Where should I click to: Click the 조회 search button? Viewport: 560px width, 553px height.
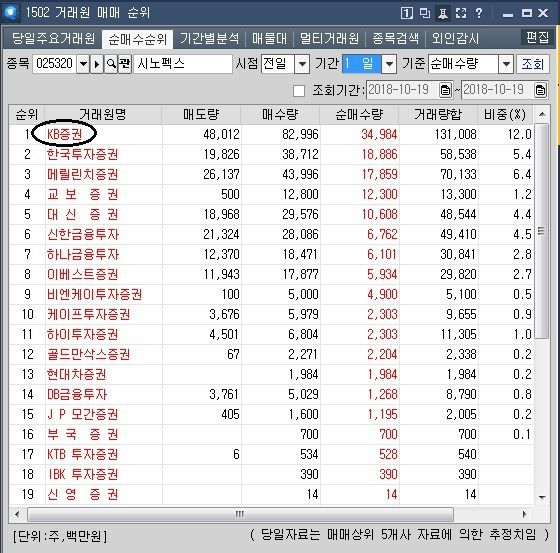click(532, 64)
